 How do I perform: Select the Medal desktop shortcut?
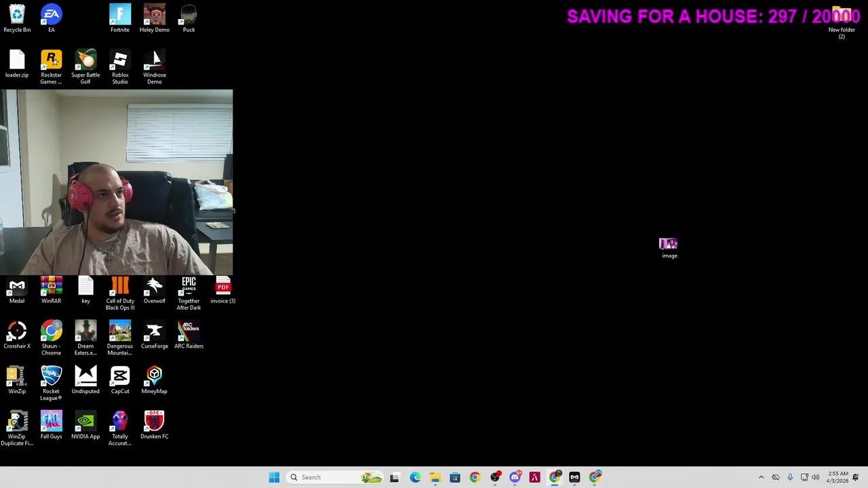tap(17, 290)
